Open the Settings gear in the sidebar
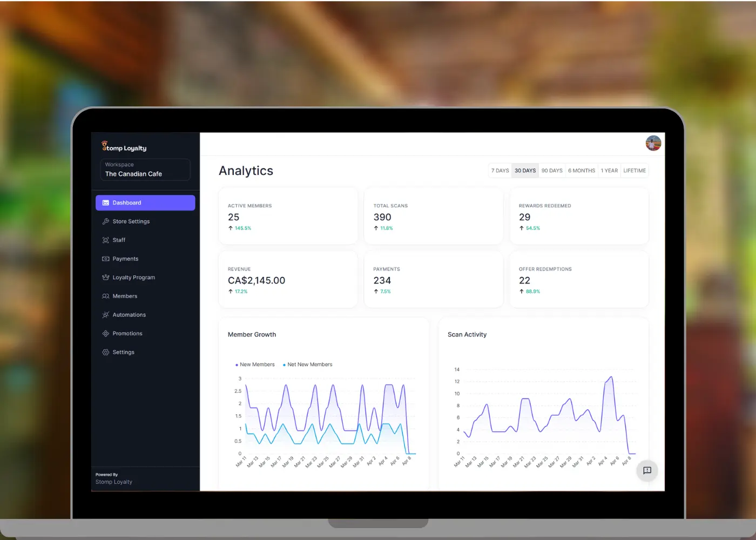Screen dimensions: 756x540 pos(105,352)
